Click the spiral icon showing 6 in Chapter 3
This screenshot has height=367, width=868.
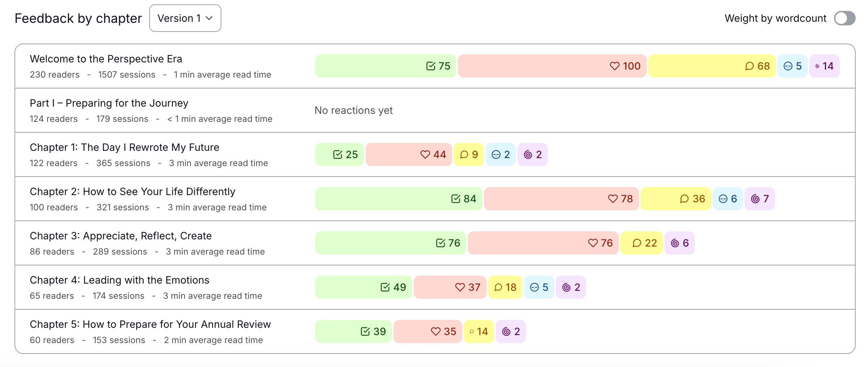(x=675, y=243)
